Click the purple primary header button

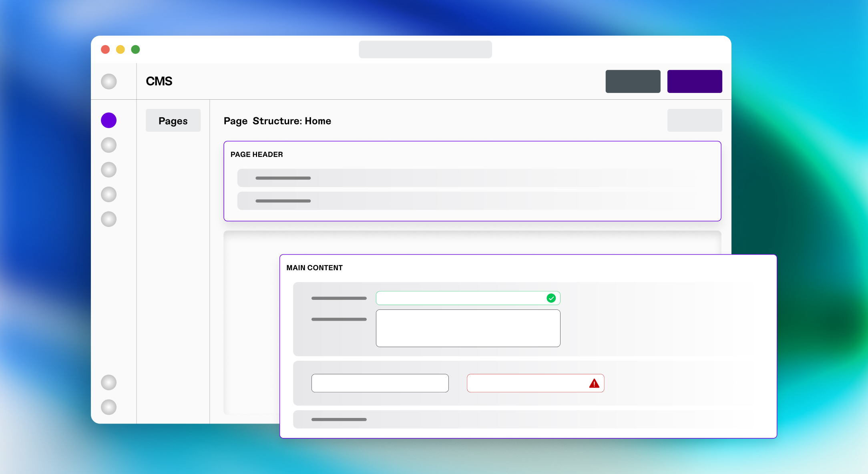coord(694,81)
